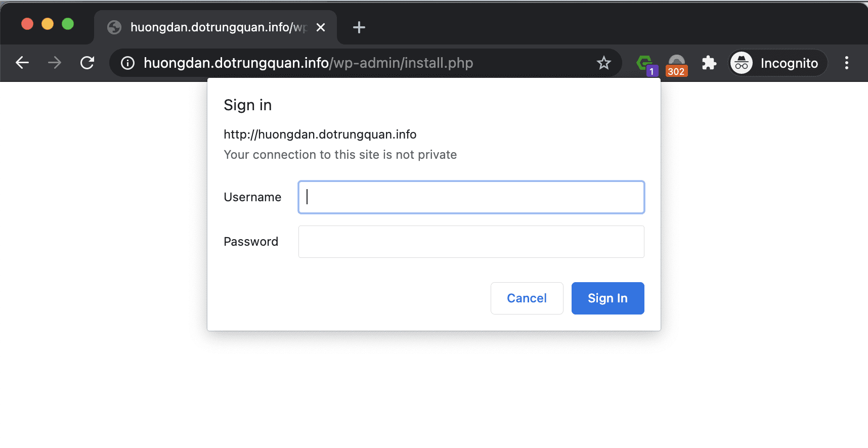Click into the Password field
This screenshot has height=448, width=868.
pos(471,242)
